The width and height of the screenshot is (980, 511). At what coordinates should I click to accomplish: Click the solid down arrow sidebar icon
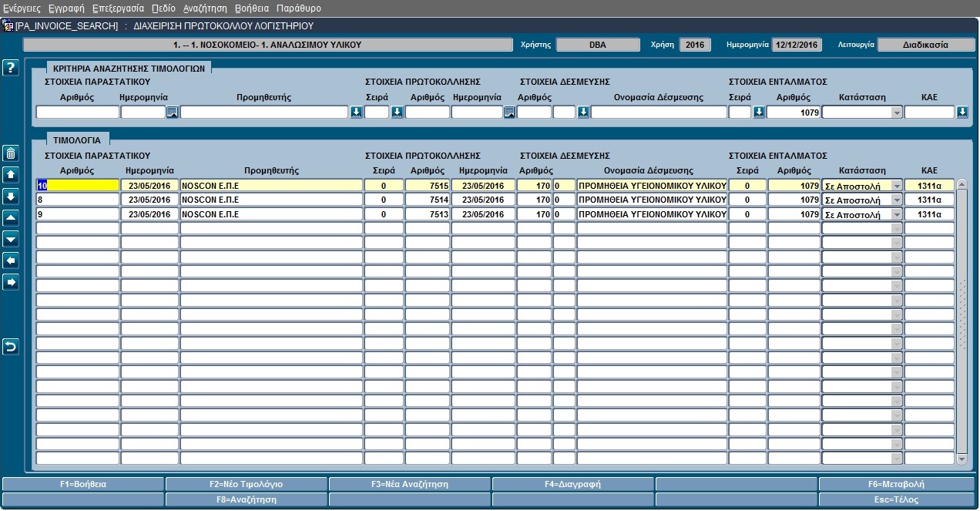pyautogui.click(x=11, y=196)
